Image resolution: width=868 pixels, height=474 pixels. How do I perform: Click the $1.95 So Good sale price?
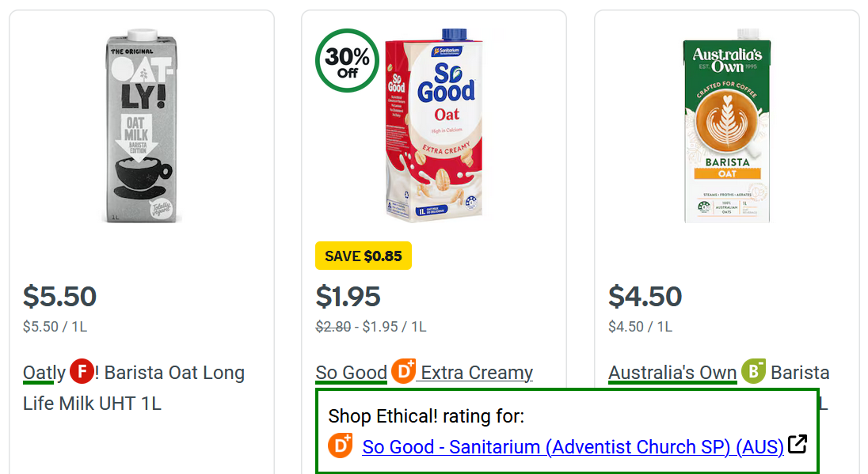pyautogui.click(x=348, y=297)
